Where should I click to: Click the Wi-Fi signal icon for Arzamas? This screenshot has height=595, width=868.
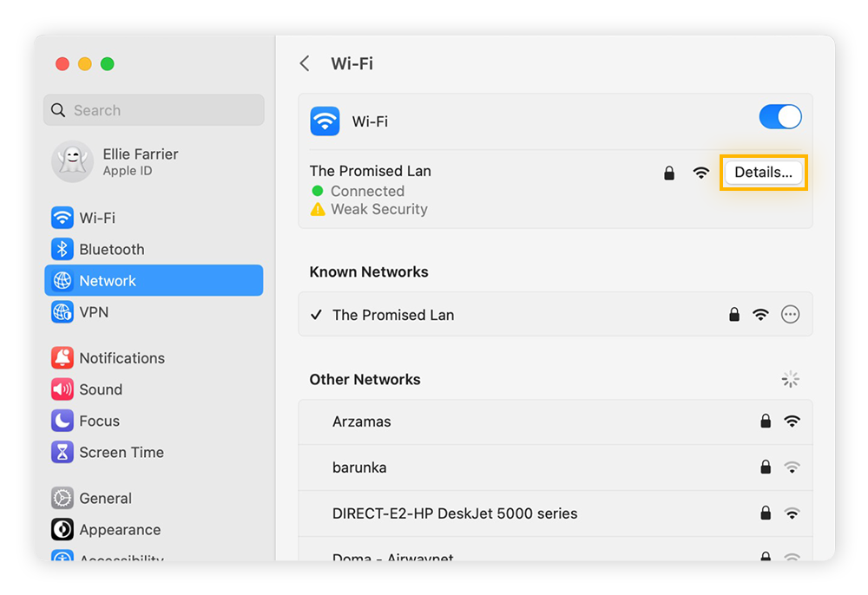click(792, 421)
